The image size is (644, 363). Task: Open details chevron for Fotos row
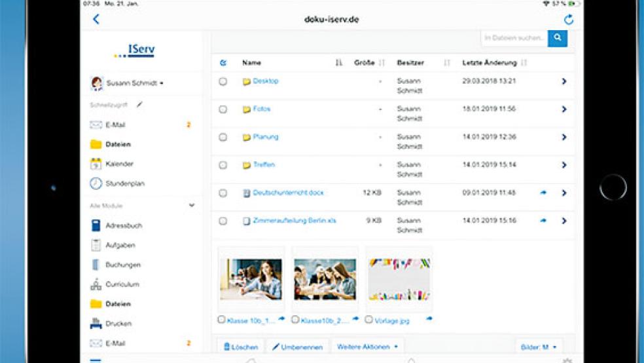564,109
